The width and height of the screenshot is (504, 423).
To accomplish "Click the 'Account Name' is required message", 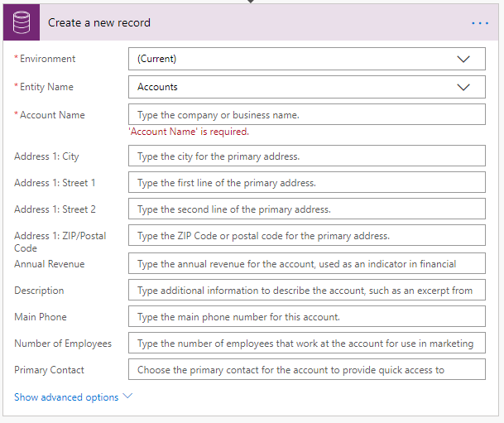I will tap(189, 132).
